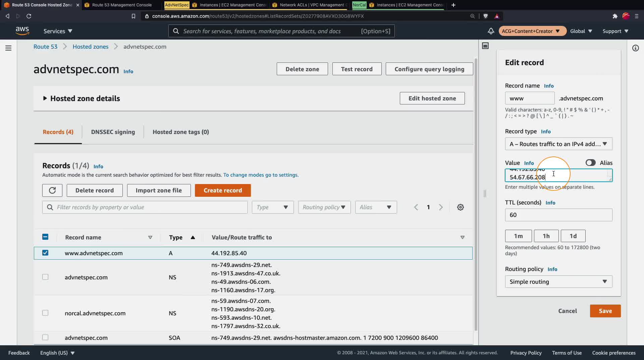Click the Record name www field

coord(530,98)
